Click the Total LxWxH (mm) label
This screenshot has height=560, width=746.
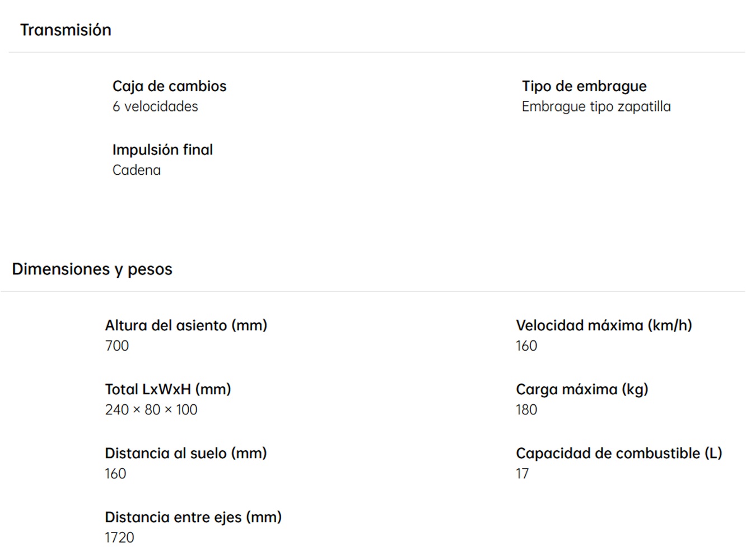[168, 389]
